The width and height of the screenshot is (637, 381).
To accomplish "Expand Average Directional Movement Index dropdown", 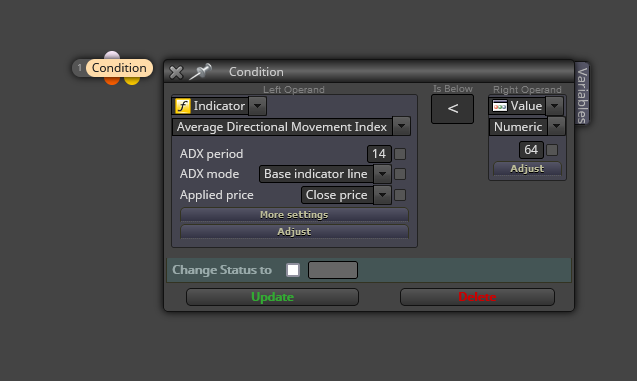I will click(x=401, y=126).
